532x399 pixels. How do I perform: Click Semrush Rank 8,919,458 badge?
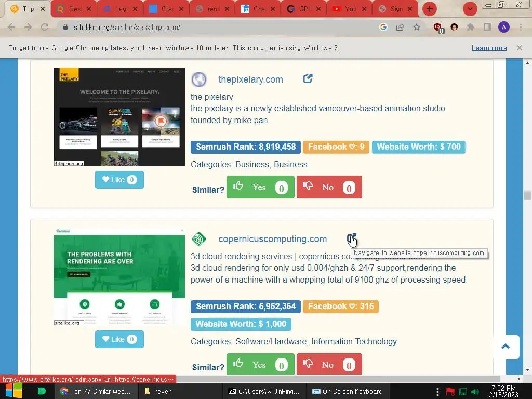[x=246, y=147]
